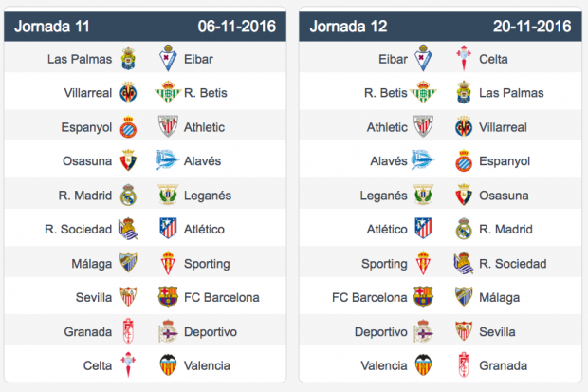Click the Athletic team name in Jornada 12

(x=387, y=127)
